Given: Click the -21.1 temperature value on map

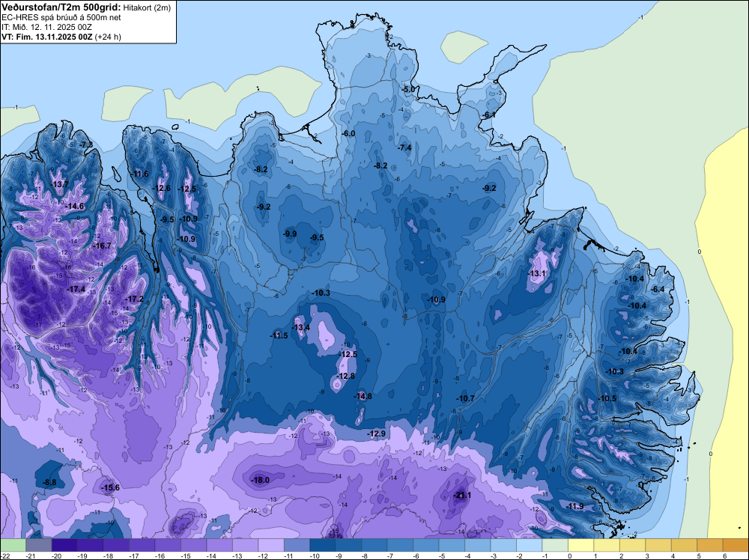Looking at the screenshot, I should click(462, 495).
